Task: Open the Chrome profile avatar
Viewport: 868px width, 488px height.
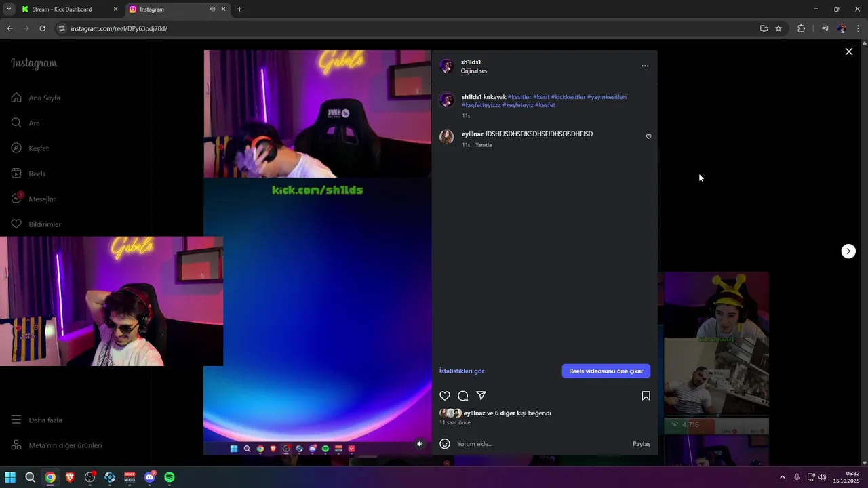Action: (842, 28)
